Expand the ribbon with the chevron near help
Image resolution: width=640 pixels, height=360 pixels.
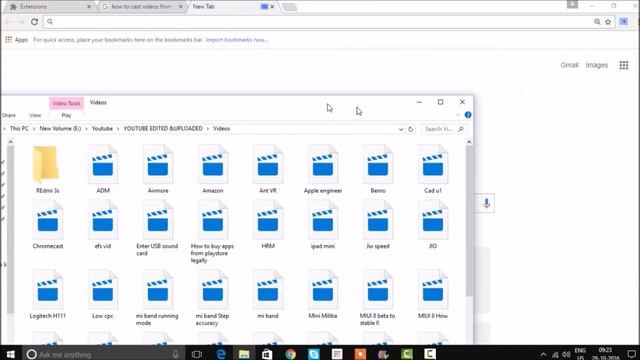[x=458, y=115]
